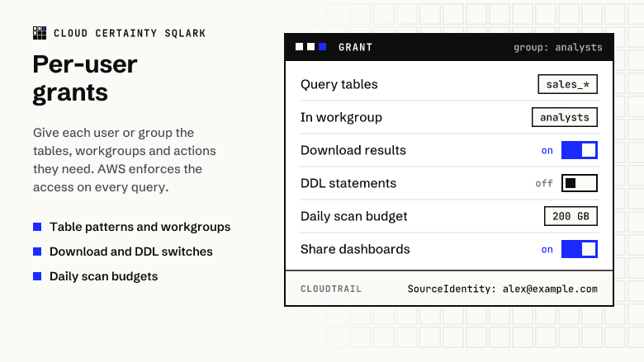
Task: Toggle the Download results switch
Action: (579, 150)
